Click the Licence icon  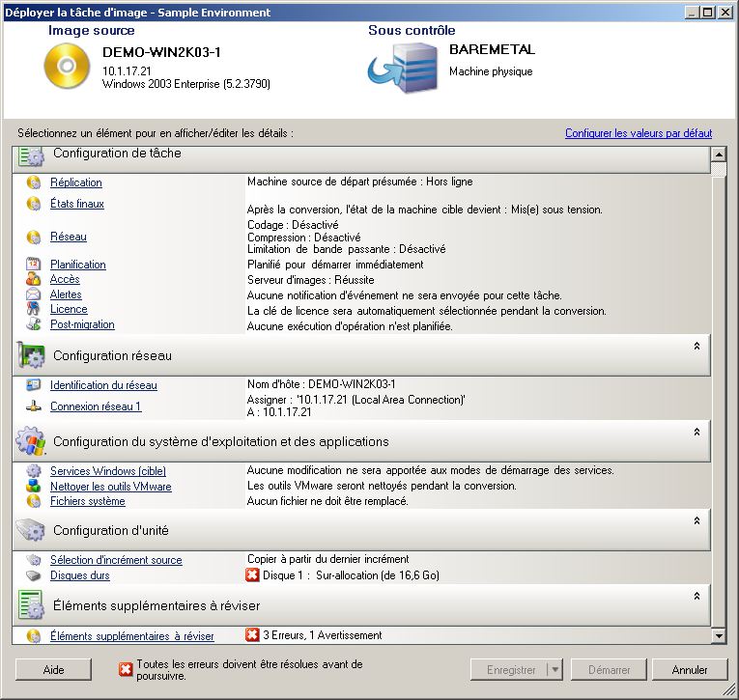(x=33, y=309)
